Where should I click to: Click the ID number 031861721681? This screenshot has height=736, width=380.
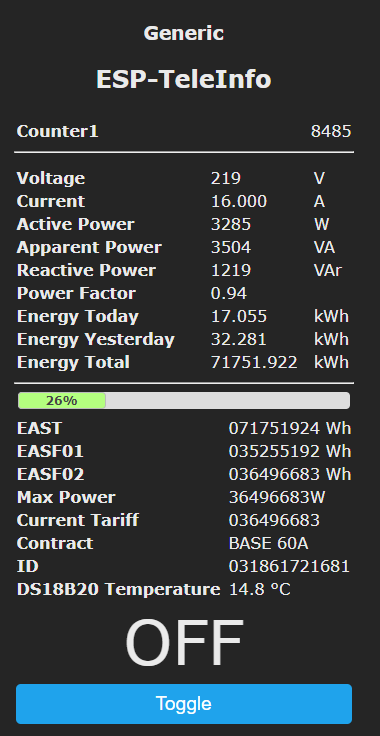(289, 567)
